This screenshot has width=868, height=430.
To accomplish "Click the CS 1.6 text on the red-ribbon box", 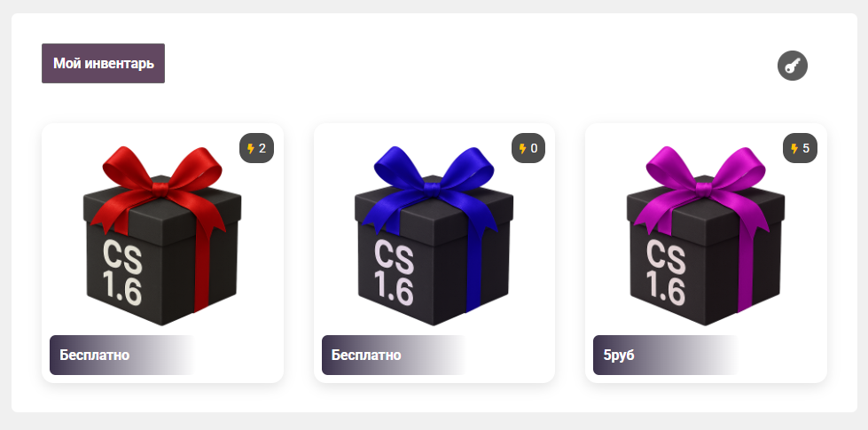I will (x=122, y=272).
